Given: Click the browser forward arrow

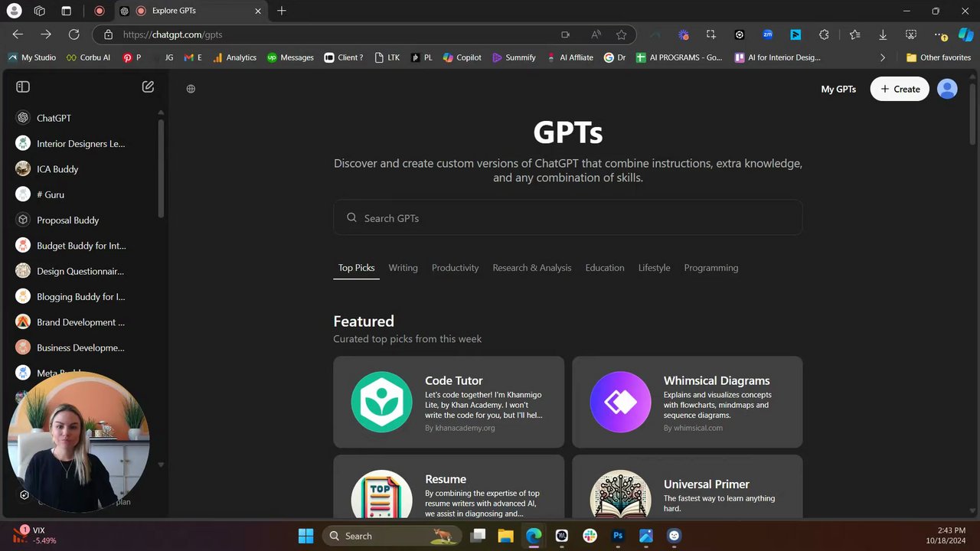Looking at the screenshot, I should point(46,34).
